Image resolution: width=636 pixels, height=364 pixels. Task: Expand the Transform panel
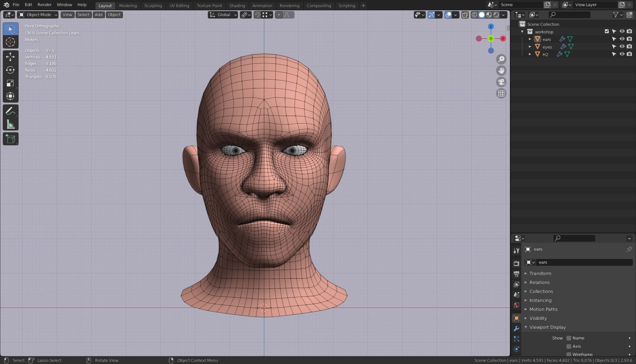tap(540, 273)
